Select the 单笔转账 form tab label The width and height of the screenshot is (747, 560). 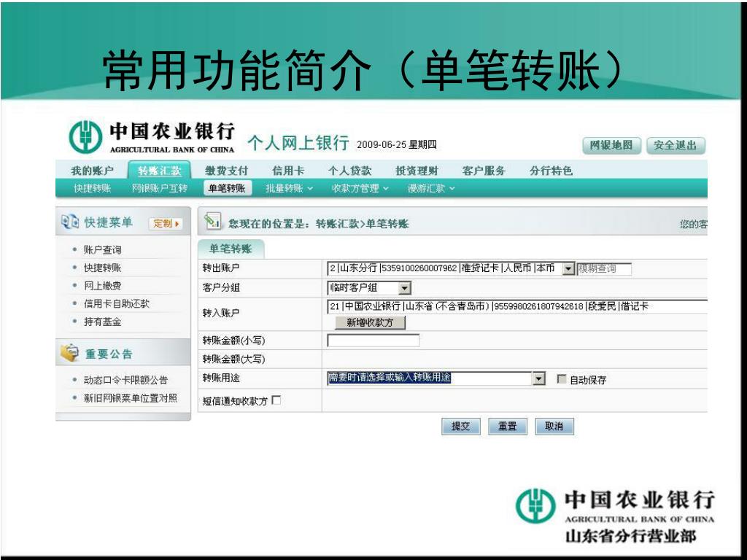point(231,249)
